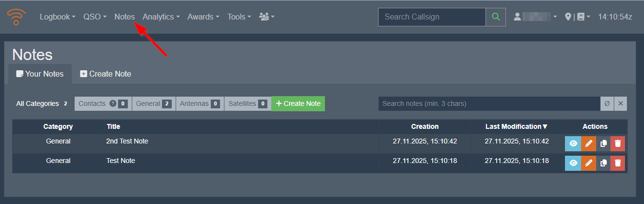Viewport: 644px width, 204px height.
Task: View the Test Note in the last row (eye icon)
Action: pyautogui.click(x=573, y=163)
